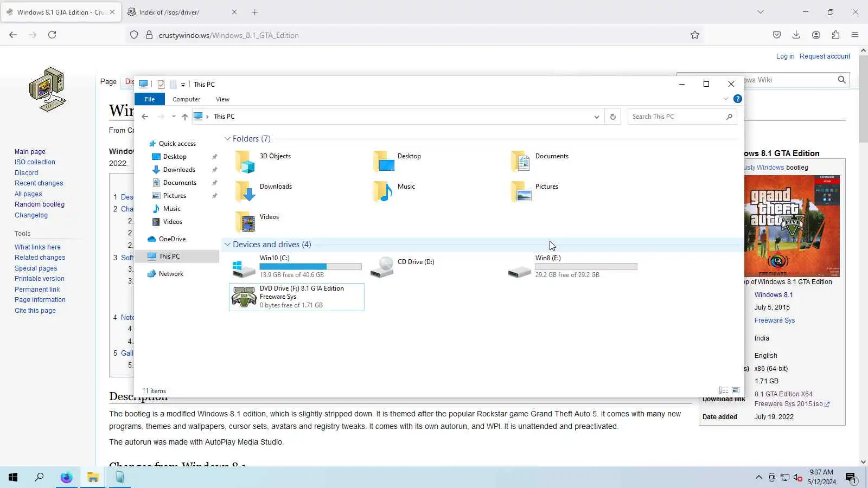Click Save to Pocket icon

777,35
